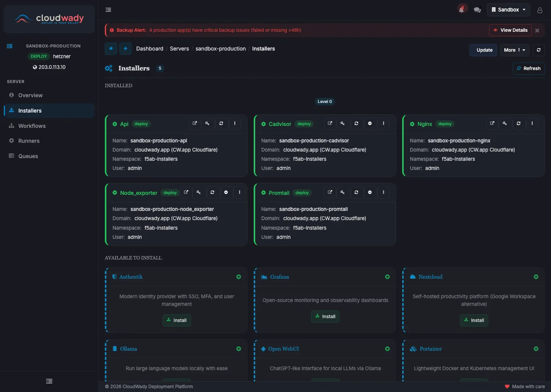Open the chat messages icon
551x392 pixels.
pos(477,10)
